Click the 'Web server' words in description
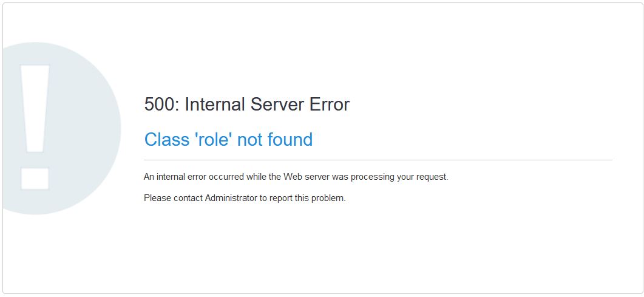The image size is (644, 297). click(x=303, y=177)
